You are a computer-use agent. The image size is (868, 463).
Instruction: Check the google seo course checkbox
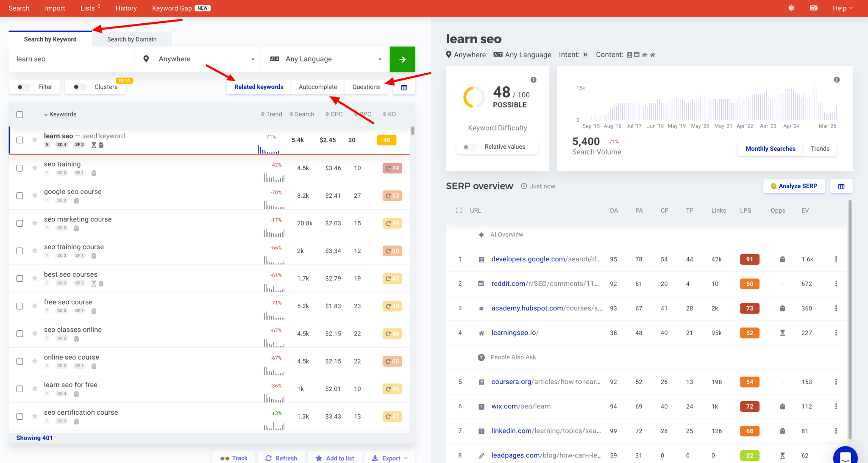coord(19,196)
